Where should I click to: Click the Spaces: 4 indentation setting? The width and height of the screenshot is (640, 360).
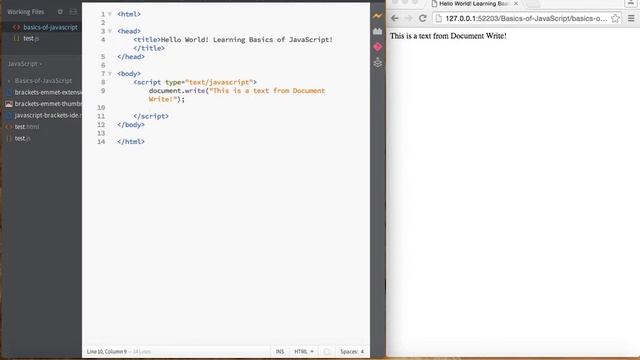362,351
